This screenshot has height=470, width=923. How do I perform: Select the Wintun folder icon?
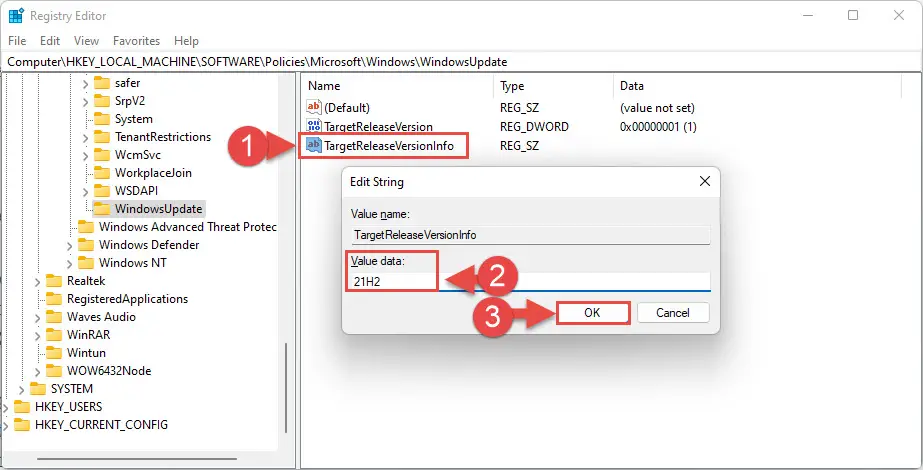(54, 352)
